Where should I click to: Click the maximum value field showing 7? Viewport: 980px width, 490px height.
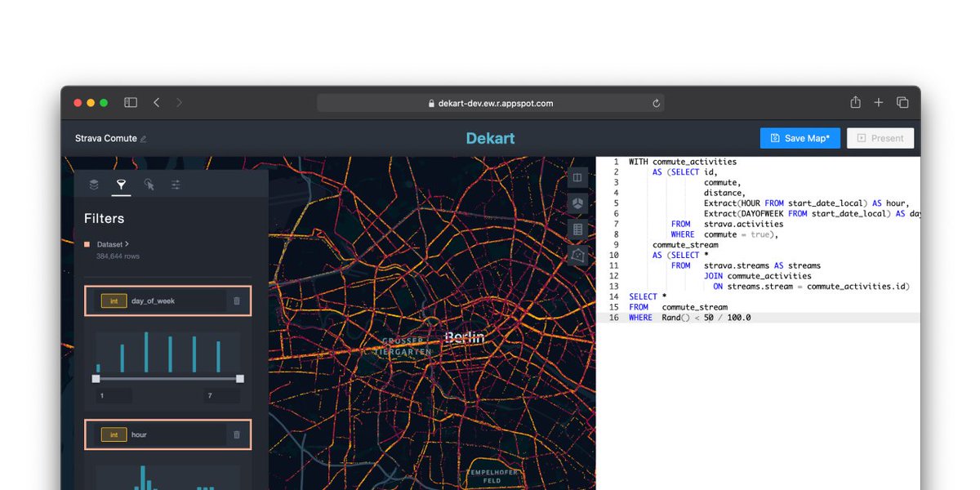click(x=222, y=395)
